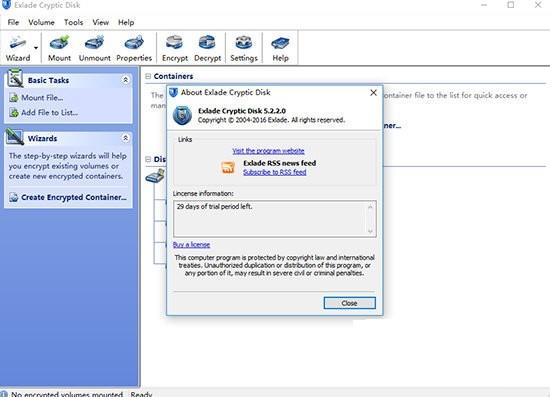This screenshot has height=397, width=550.
Task: Click the license information down scroll arrow
Action: coord(370,231)
